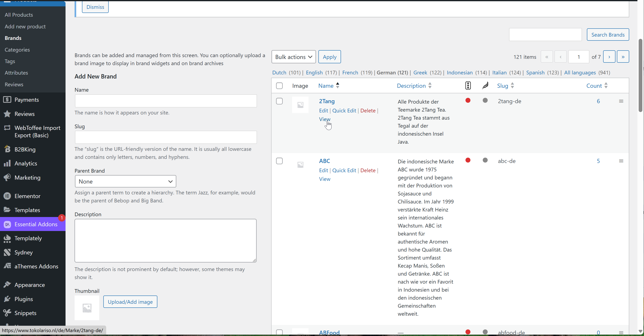Check the ABFood row checkbox
Screen dimensions: 644x336
[279, 332]
